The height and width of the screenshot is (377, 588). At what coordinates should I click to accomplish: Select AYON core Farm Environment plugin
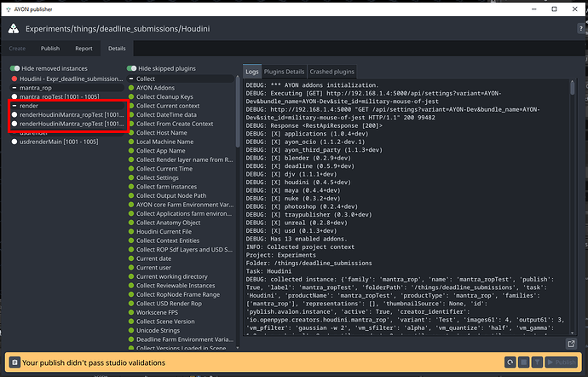[181, 205]
